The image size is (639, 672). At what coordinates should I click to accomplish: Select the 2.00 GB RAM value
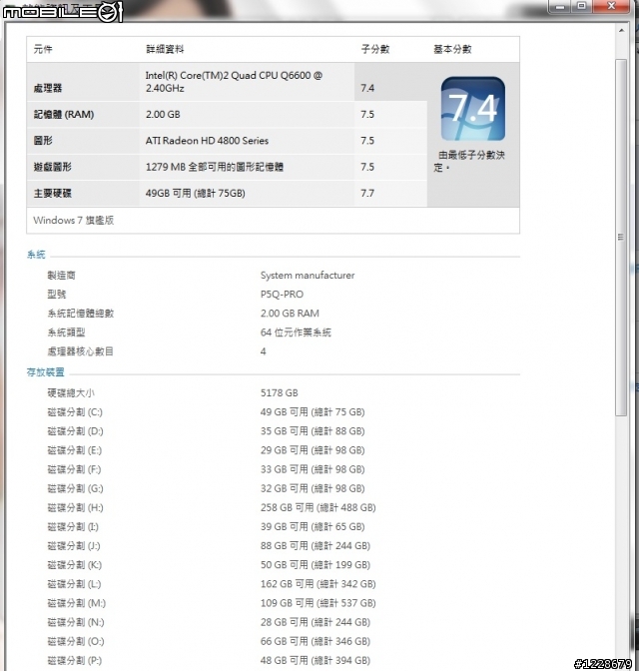pyautogui.click(x=290, y=314)
